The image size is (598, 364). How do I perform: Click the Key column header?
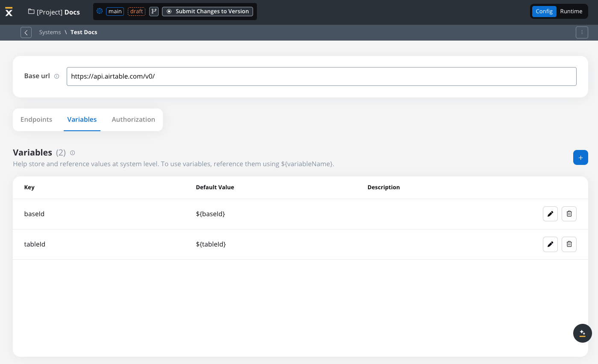pyautogui.click(x=29, y=188)
